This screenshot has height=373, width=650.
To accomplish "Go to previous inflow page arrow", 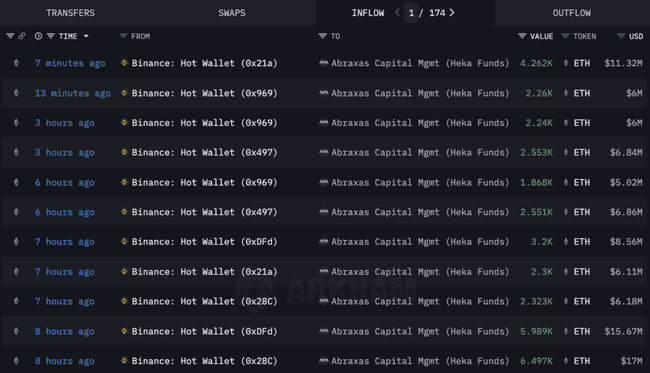I will click(397, 13).
